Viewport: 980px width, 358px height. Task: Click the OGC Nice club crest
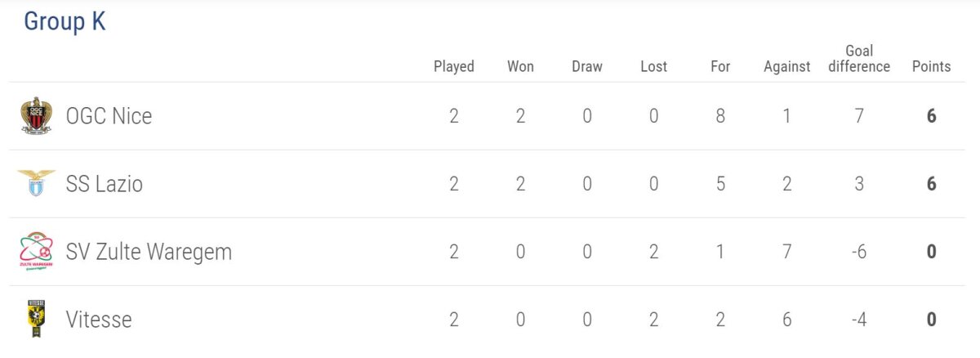coord(36,116)
